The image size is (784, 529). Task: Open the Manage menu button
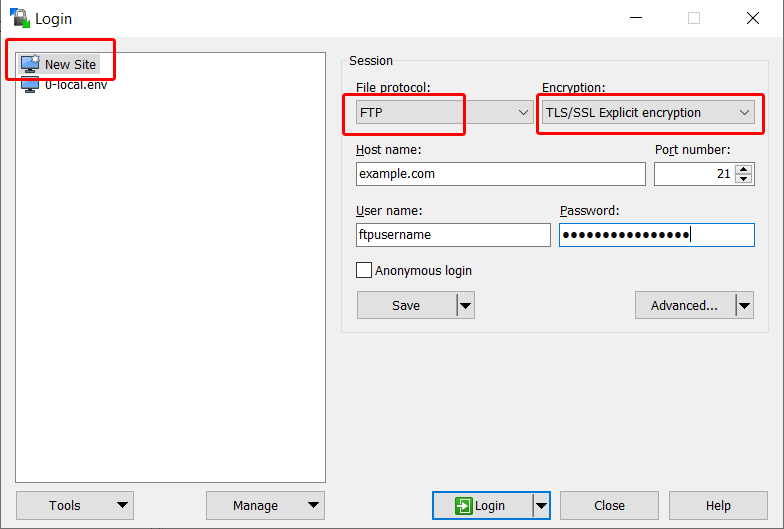pos(265,506)
